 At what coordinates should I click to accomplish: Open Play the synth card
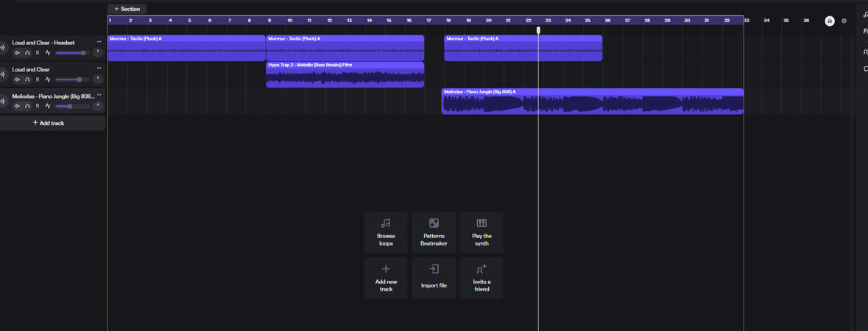coord(481,232)
